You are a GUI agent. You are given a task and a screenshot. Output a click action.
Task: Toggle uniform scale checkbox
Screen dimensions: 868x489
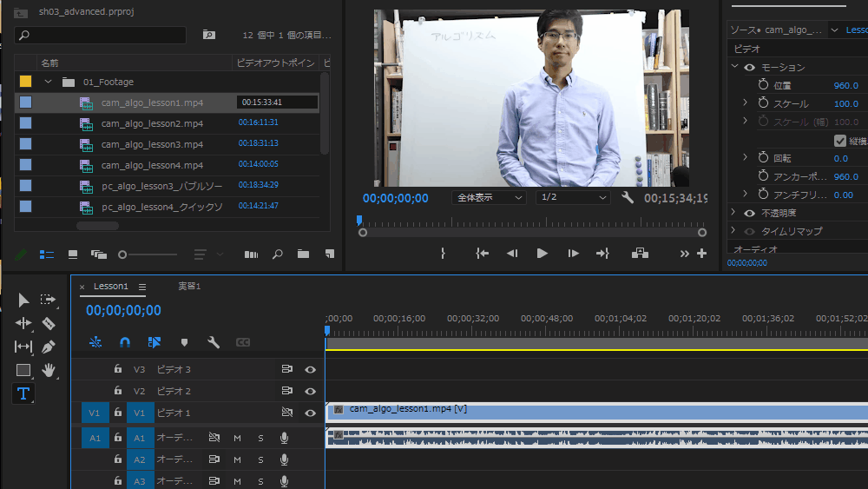click(x=839, y=141)
